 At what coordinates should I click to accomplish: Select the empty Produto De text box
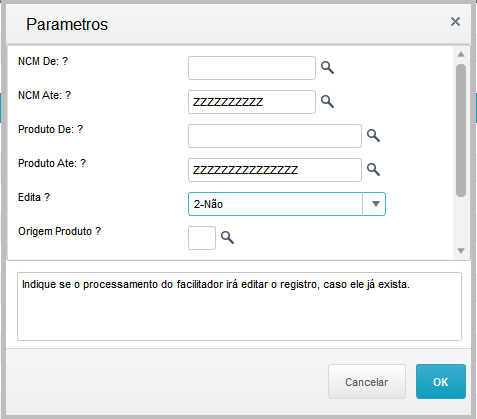click(275, 136)
